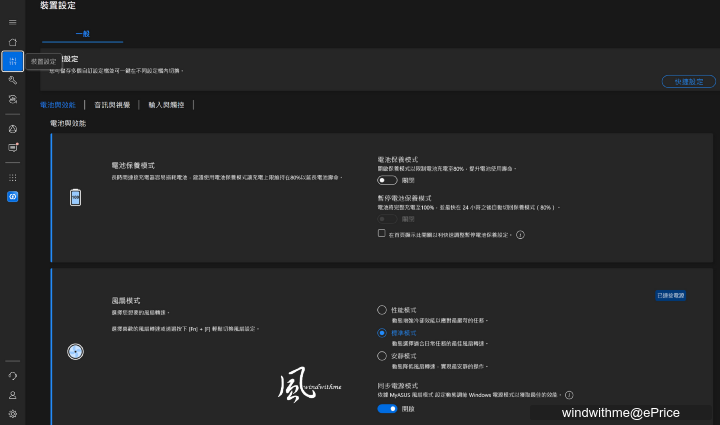Select the 標準模式 radio button
The height and width of the screenshot is (425, 720).
pyautogui.click(x=382, y=333)
